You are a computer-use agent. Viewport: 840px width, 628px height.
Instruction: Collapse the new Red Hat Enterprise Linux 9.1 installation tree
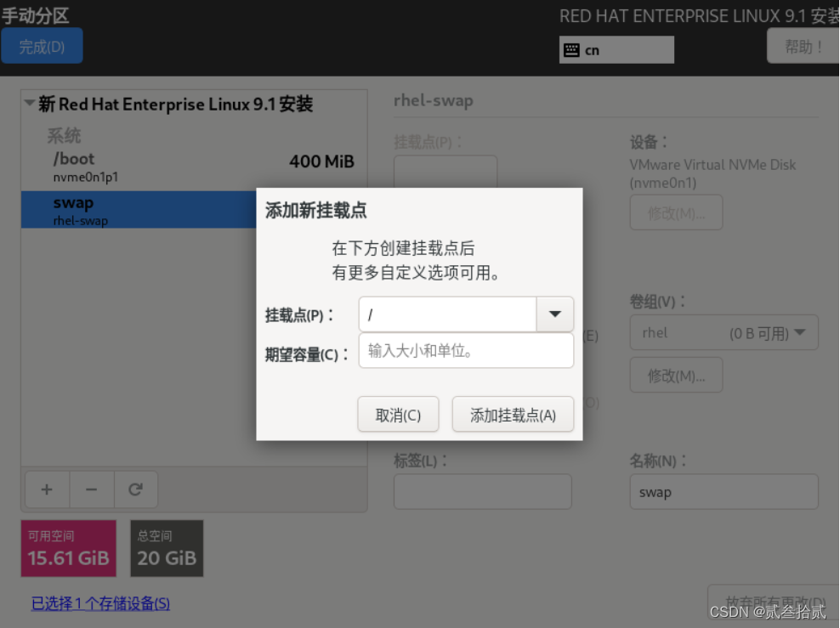[x=30, y=102]
